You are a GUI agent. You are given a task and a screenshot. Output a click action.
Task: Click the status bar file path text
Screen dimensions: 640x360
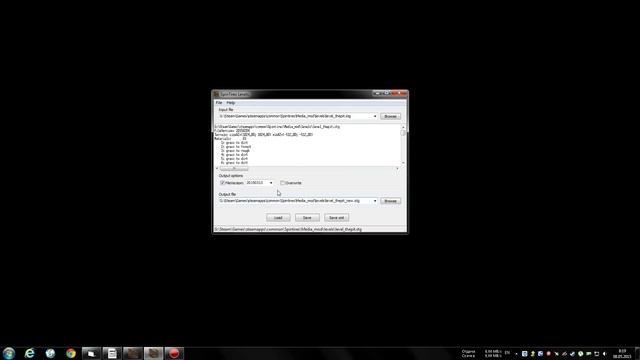click(x=288, y=229)
